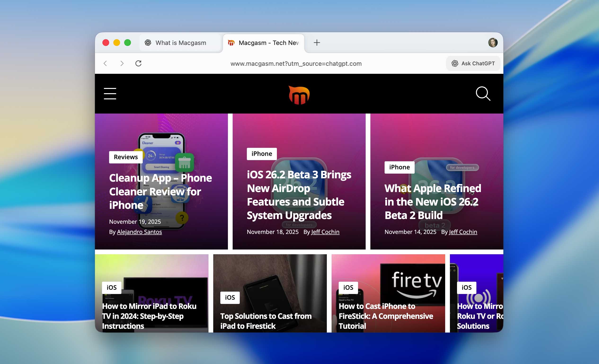
Task: Click author link Alejandro Santos
Action: (x=139, y=232)
